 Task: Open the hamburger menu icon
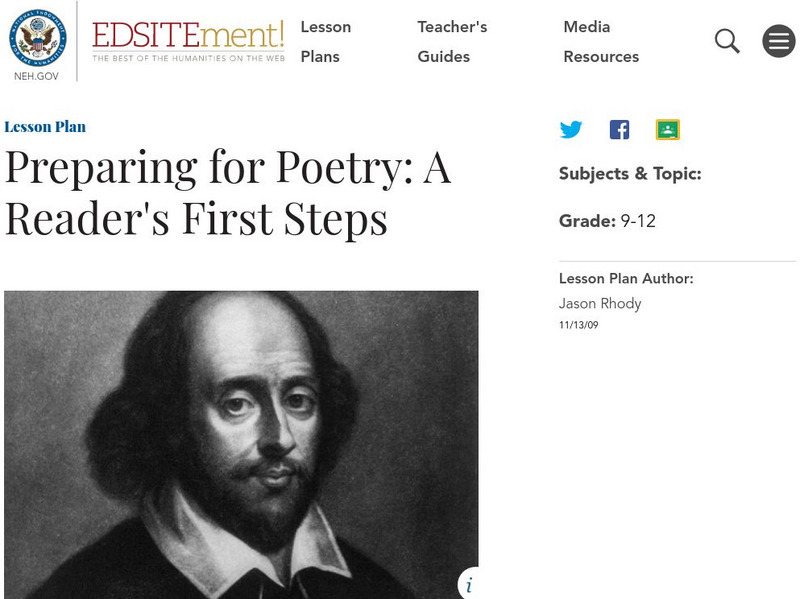(x=779, y=41)
